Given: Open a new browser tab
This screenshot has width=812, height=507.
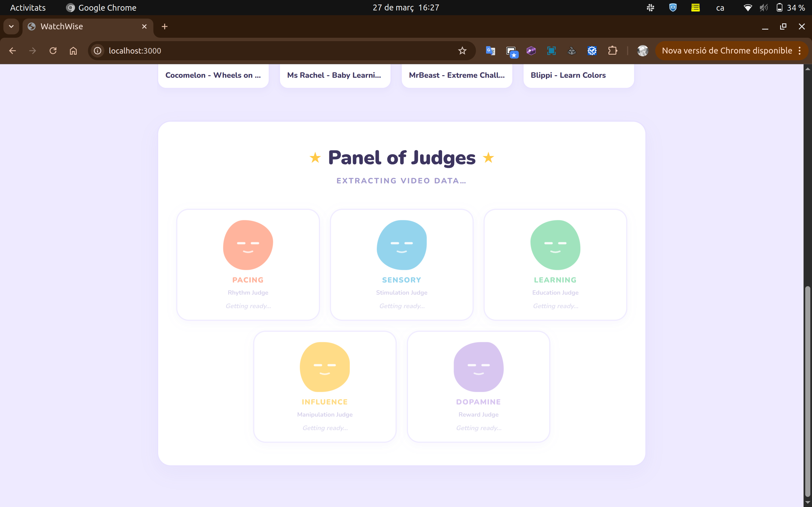Looking at the screenshot, I should (x=164, y=26).
